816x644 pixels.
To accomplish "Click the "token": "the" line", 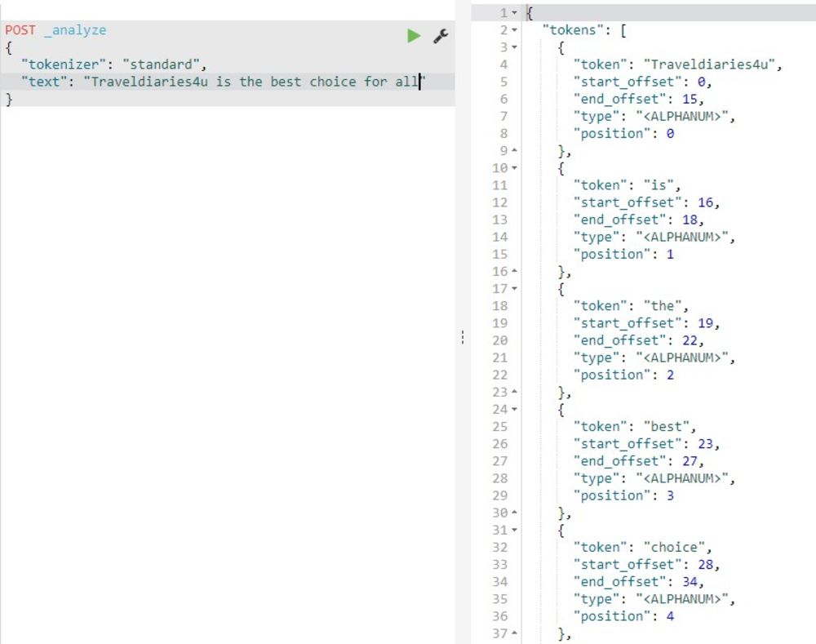I will click(631, 305).
